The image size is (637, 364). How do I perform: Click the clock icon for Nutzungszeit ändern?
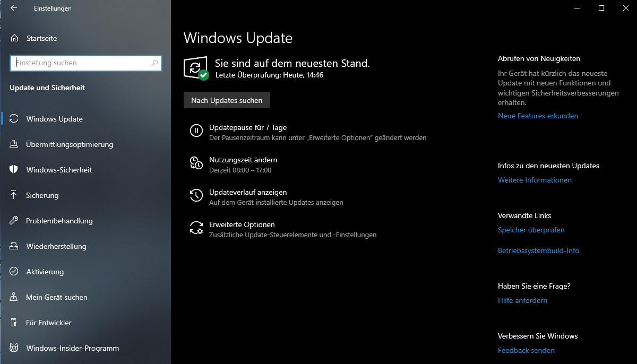click(196, 163)
